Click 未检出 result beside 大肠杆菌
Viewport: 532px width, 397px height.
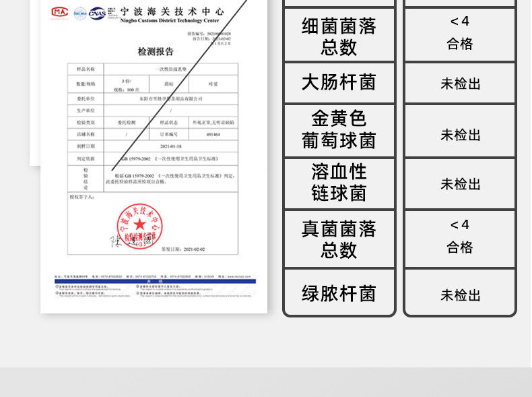tap(461, 84)
